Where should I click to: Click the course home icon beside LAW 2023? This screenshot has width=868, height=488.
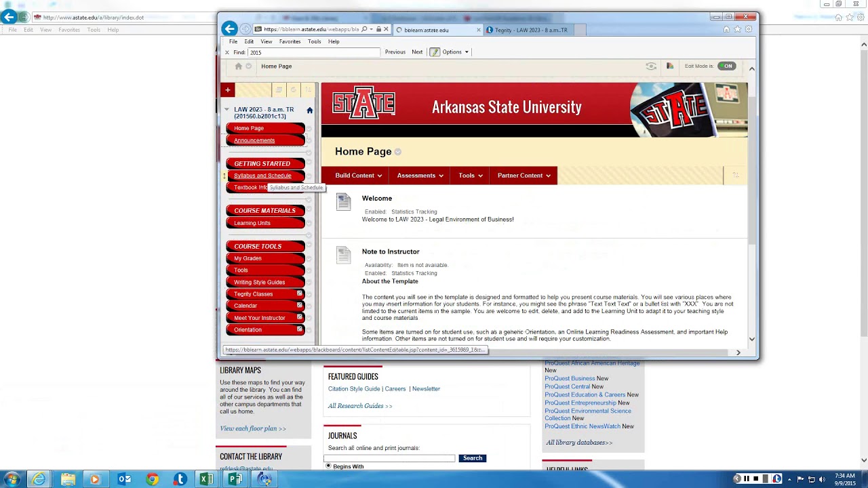click(310, 110)
